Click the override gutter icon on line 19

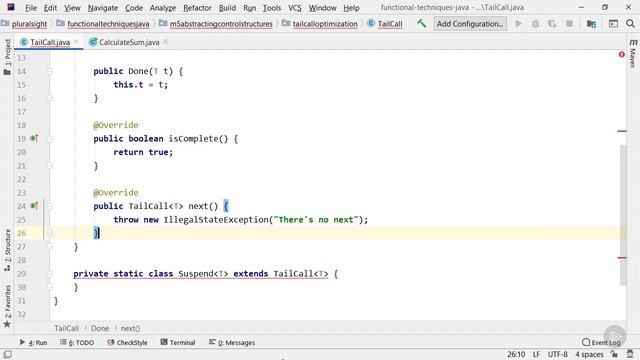pos(34,138)
